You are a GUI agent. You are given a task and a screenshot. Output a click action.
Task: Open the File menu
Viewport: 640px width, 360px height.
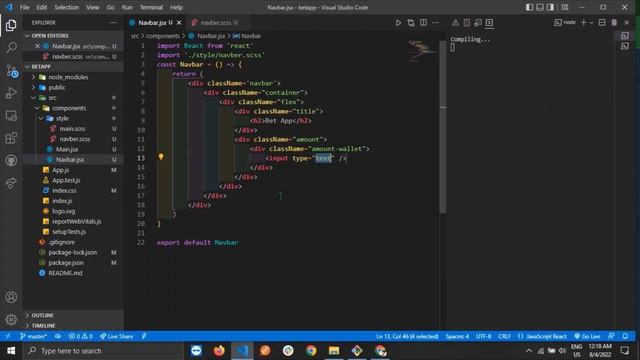24,7
